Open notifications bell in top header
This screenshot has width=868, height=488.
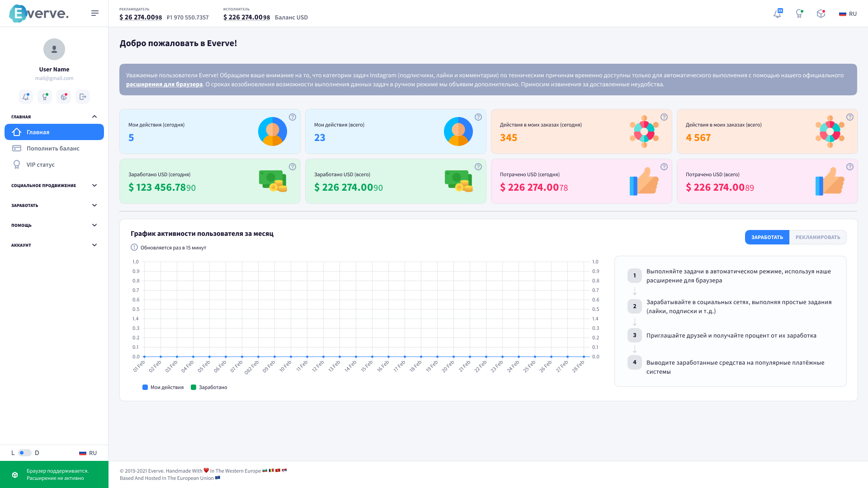777,14
